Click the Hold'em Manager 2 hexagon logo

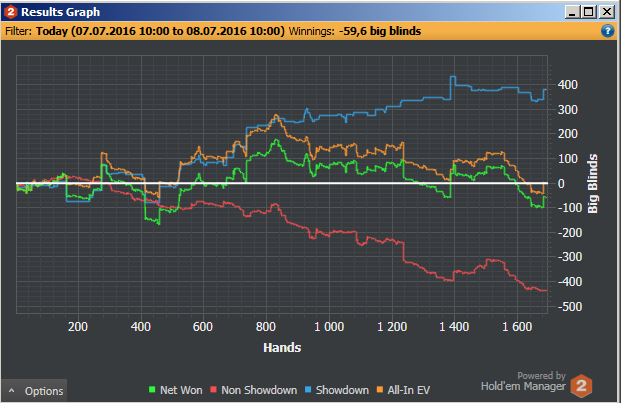[x=581, y=386]
